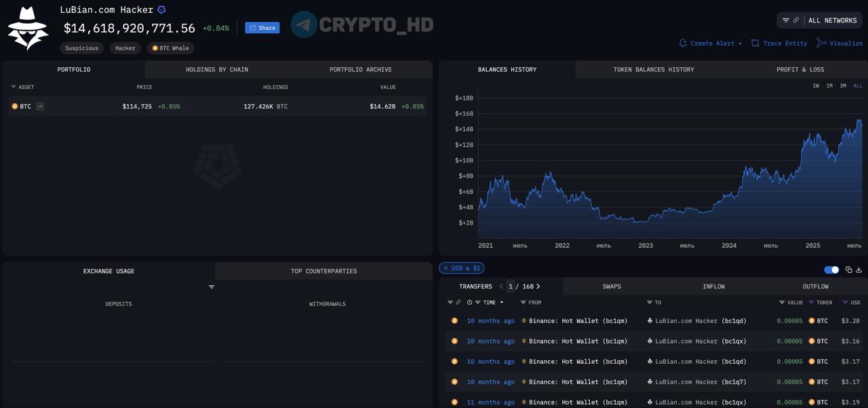Click the Hacker tag

pyautogui.click(x=125, y=48)
